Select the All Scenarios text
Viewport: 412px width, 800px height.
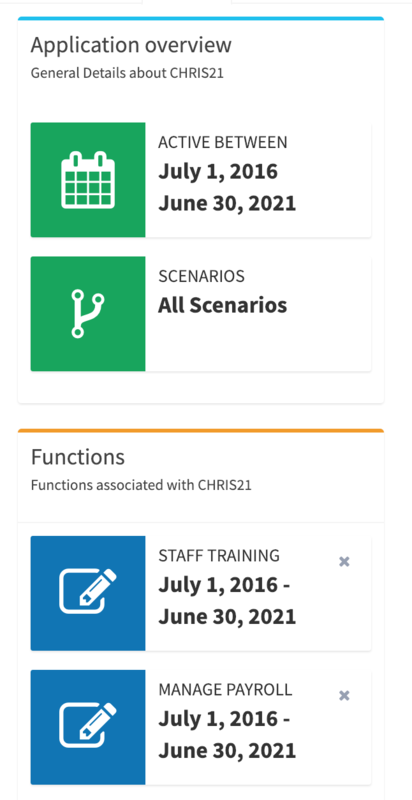point(222,305)
